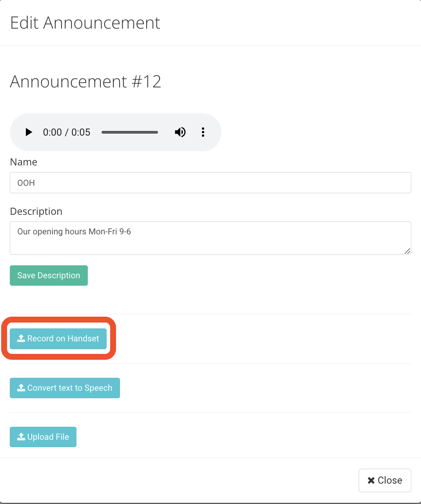Click the Announcement #12 heading
Screen dimensions: 421x504
point(85,82)
